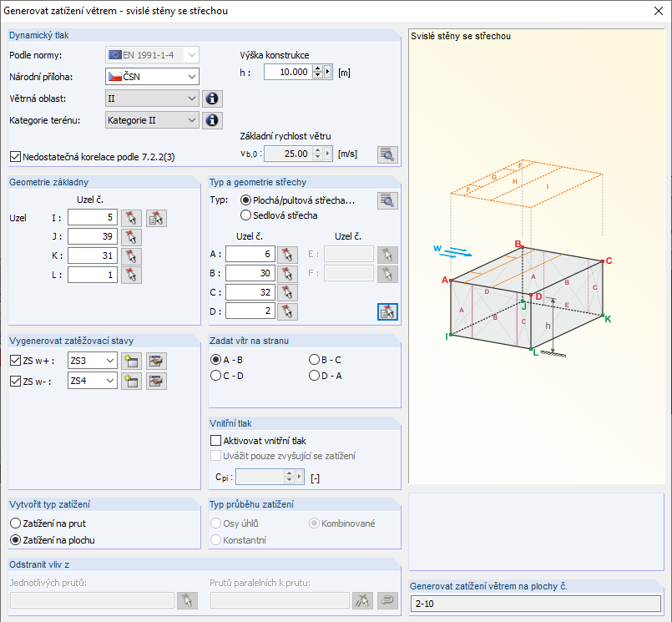Pick roof node B graphically
The width and height of the screenshot is (672, 622).
point(287,274)
